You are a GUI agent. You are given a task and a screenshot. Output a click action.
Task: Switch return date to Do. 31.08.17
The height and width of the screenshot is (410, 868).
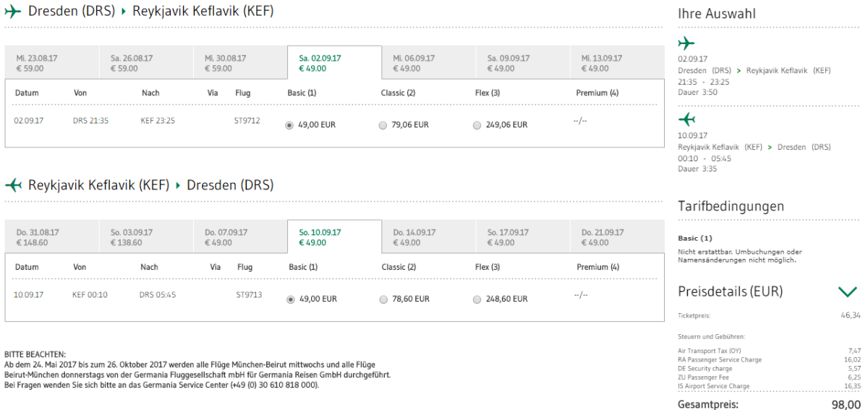tap(52, 237)
